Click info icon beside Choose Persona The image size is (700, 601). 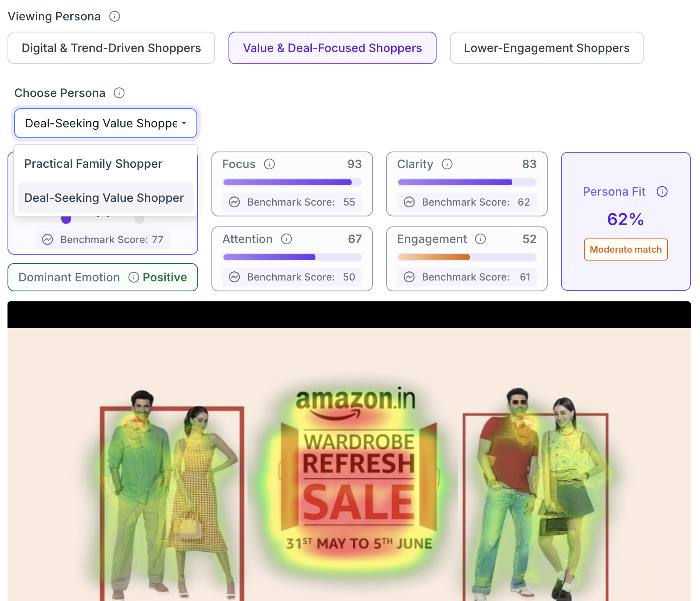tap(119, 93)
